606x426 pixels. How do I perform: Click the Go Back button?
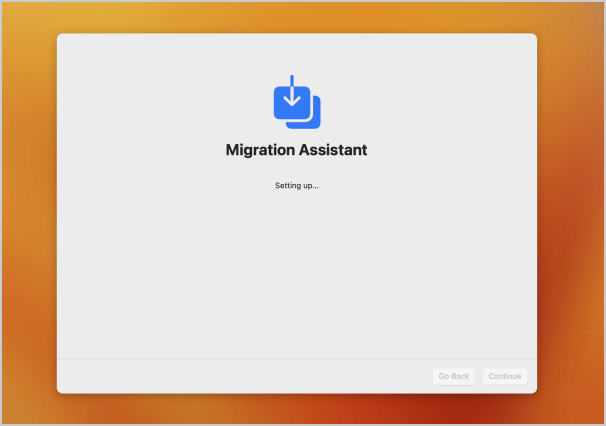[x=454, y=376]
